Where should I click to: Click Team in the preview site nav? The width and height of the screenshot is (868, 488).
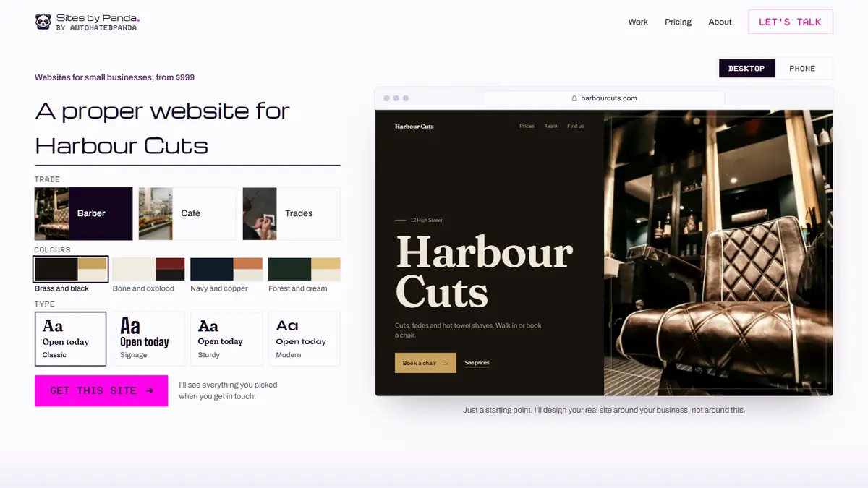point(551,127)
